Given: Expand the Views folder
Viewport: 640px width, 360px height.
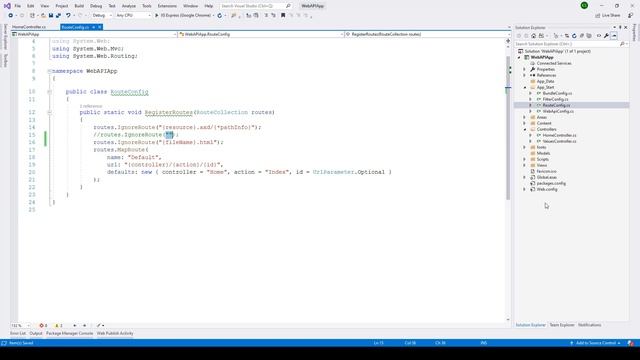Looking at the screenshot, I should coord(525,165).
